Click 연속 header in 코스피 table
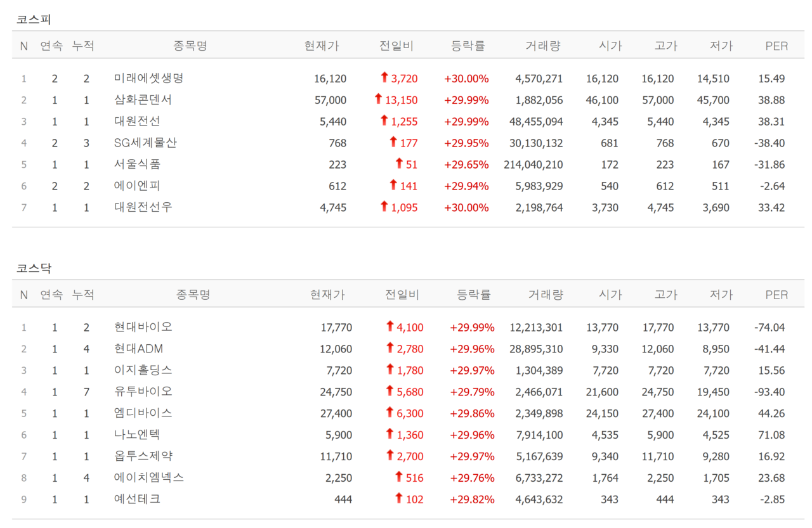The image size is (812, 528). [x=51, y=46]
